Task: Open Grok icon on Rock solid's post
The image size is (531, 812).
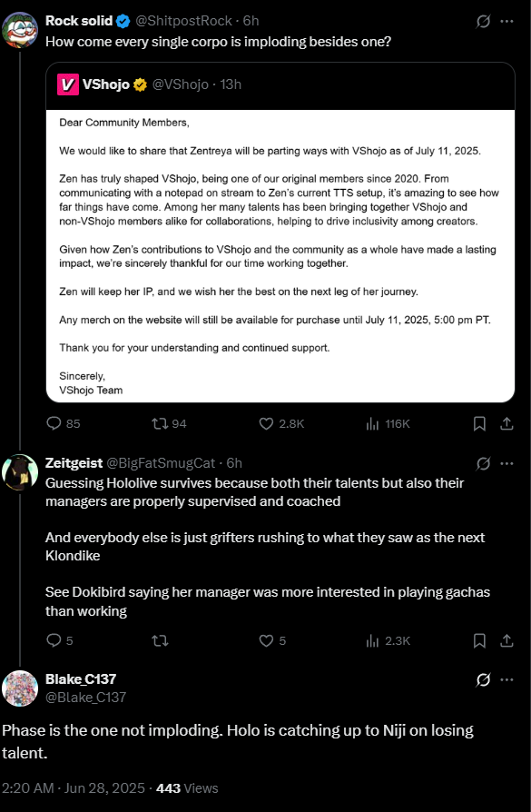Action: (x=483, y=21)
